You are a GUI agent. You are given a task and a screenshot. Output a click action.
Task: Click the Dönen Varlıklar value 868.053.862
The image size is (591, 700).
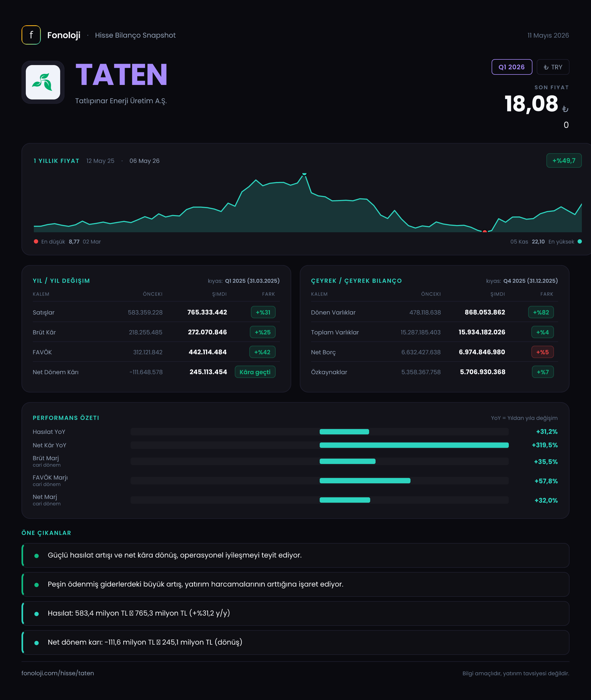[x=485, y=312]
